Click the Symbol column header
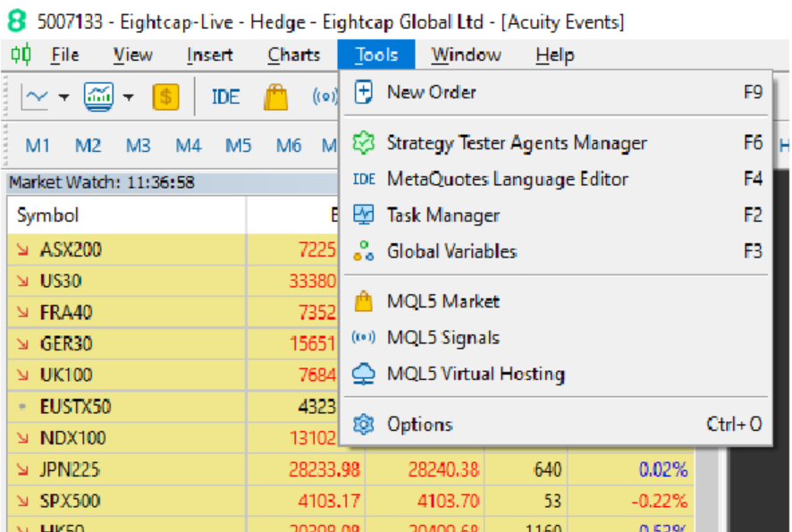The image size is (792, 532). pos(126,215)
